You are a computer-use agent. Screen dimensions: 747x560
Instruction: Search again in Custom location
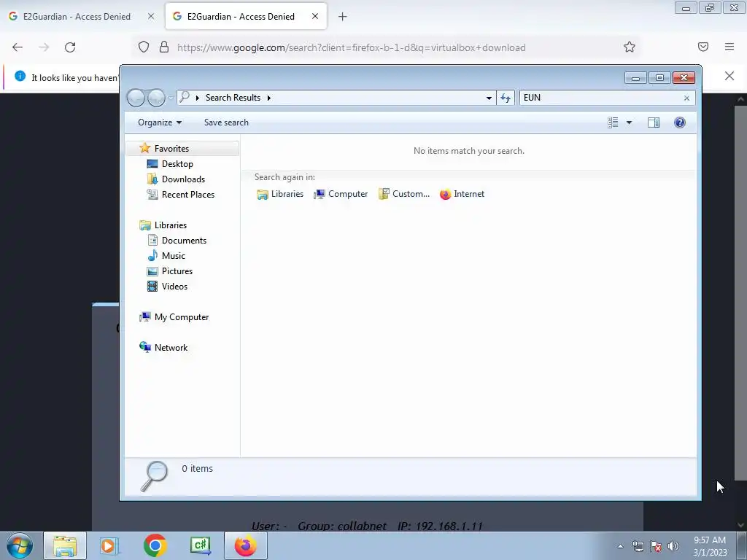coord(404,194)
